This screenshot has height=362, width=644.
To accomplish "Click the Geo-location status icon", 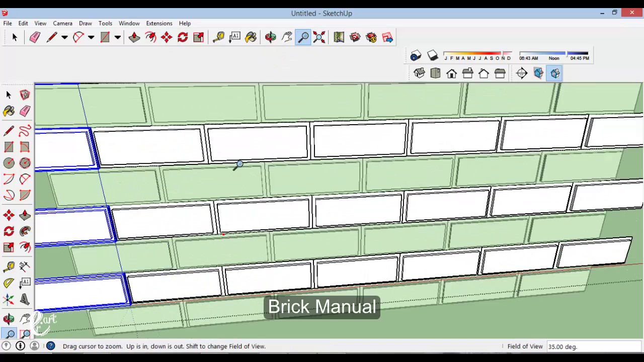I will click(x=6, y=346).
